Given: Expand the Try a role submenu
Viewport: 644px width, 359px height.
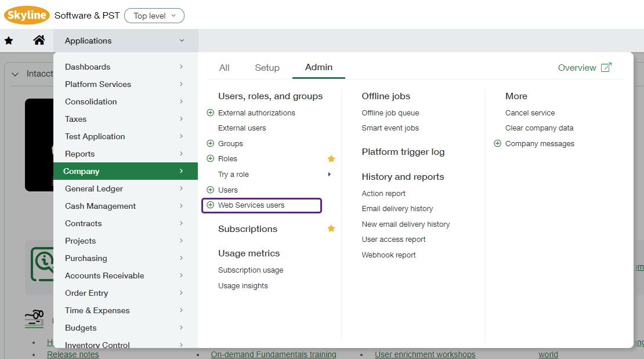Looking at the screenshot, I should [x=329, y=174].
